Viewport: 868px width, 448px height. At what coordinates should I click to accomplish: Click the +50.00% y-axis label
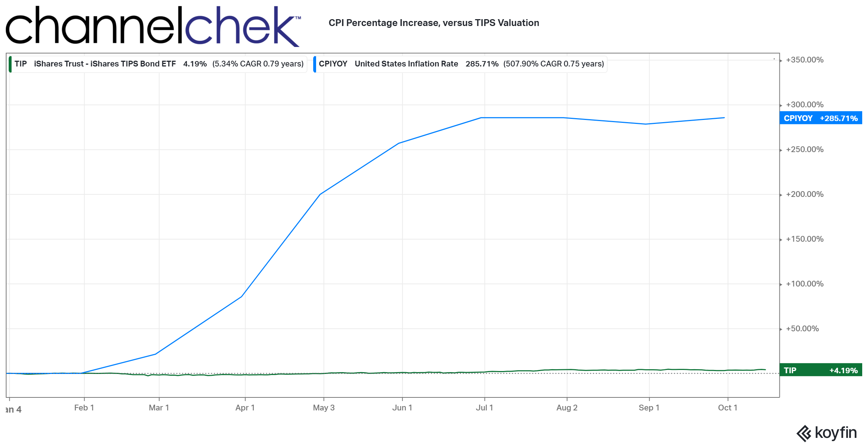(802, 328)
